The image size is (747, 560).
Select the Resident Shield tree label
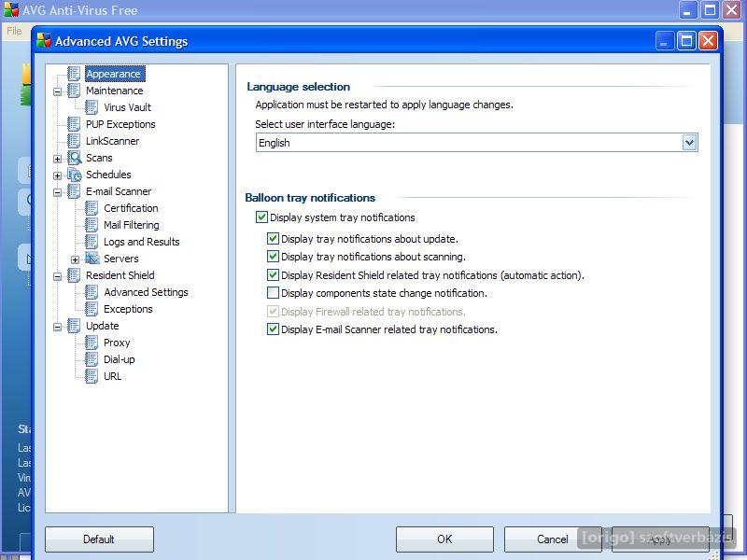120,275
